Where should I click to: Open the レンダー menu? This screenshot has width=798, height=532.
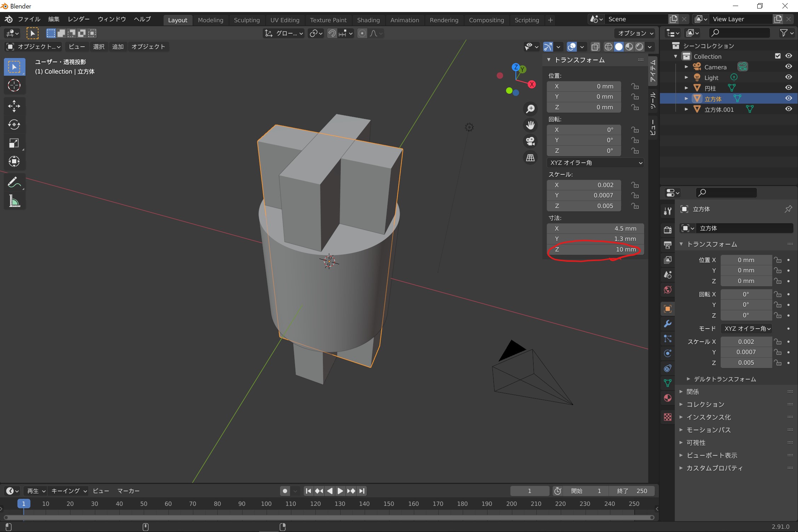click(x=79, y=19)
